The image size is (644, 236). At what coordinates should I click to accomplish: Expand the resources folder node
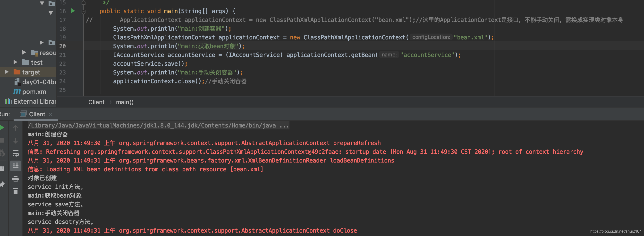click(24, 52)
